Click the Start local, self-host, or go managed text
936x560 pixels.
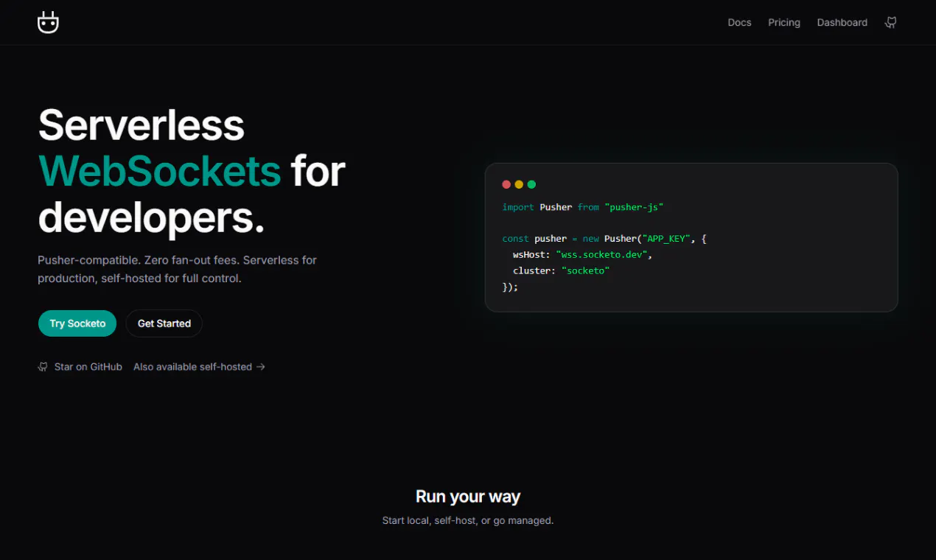(x=468, y=520)
